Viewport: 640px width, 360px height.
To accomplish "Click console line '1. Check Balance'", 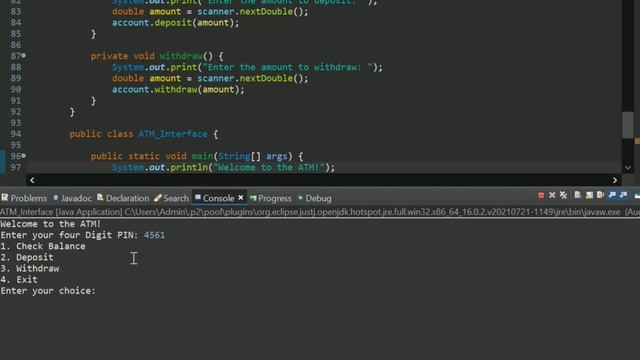I will [43, 246].
